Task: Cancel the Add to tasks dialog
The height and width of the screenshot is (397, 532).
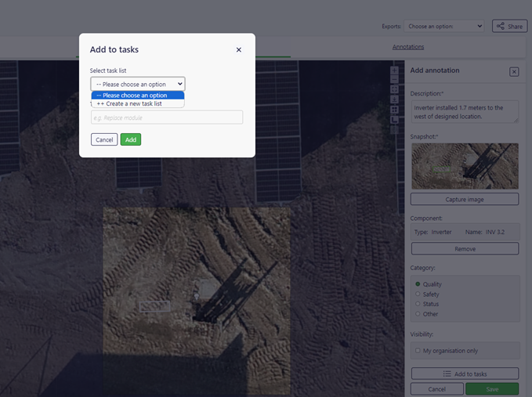Action: [104, 139]
